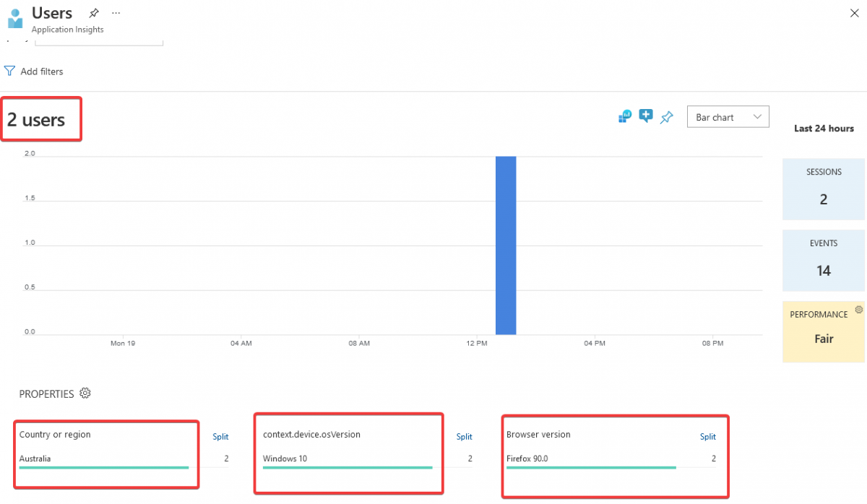
Task: Split the Browser version property
Action: (707, 437)
